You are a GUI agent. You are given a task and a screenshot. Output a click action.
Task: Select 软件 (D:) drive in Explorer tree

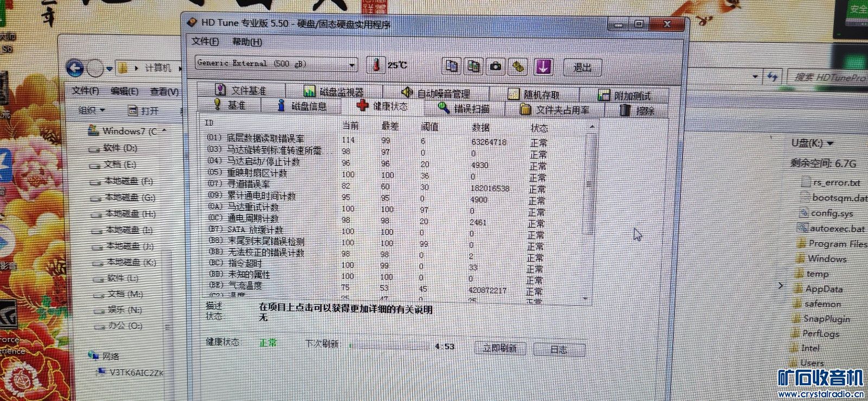pyautogui.click(x=113, y=148)
